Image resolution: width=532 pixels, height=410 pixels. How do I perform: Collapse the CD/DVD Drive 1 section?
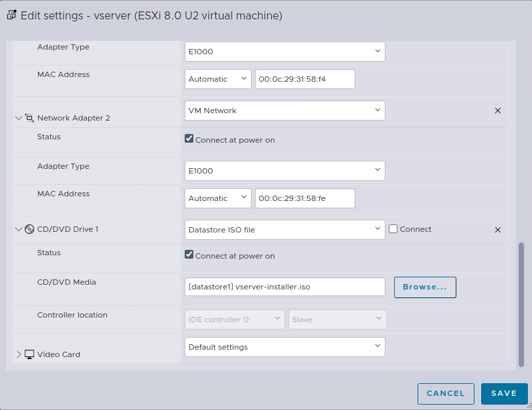[x=18, y=229]
